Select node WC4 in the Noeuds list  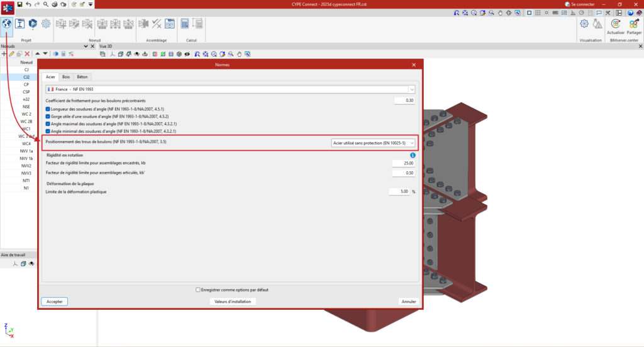pyautogui.click(x=26, y=144)
